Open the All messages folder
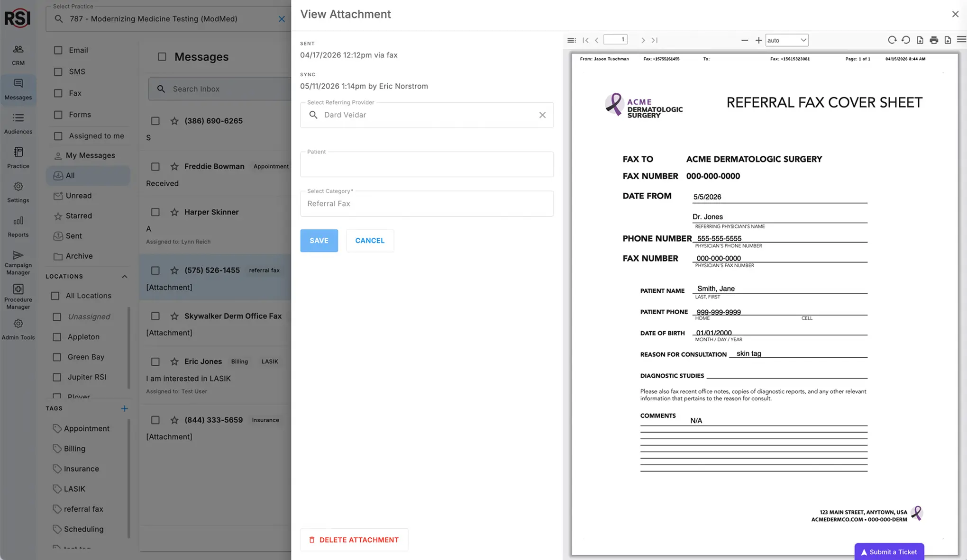967x560 pixels. [88, 175]
